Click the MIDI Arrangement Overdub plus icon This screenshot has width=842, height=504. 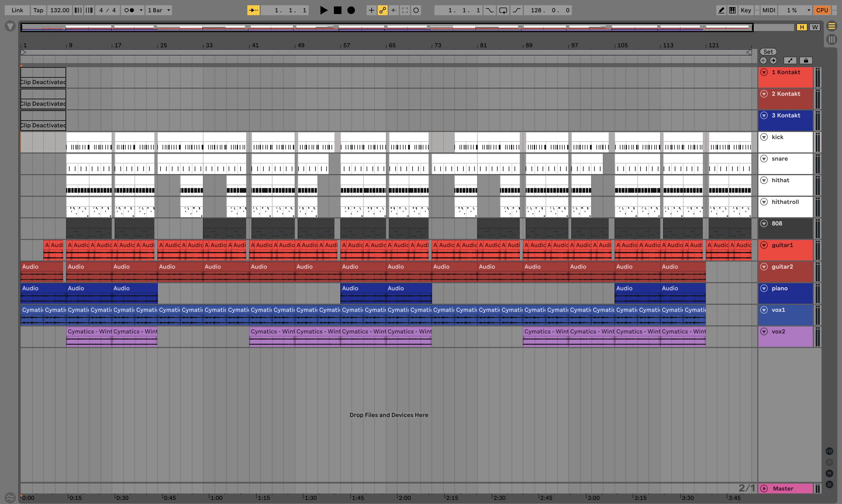(x=371, y=10)
